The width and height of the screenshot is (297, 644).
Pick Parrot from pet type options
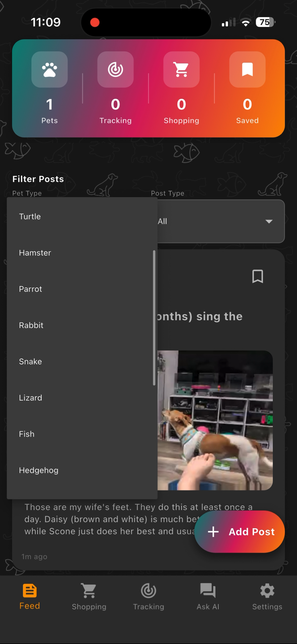[82, 289]
